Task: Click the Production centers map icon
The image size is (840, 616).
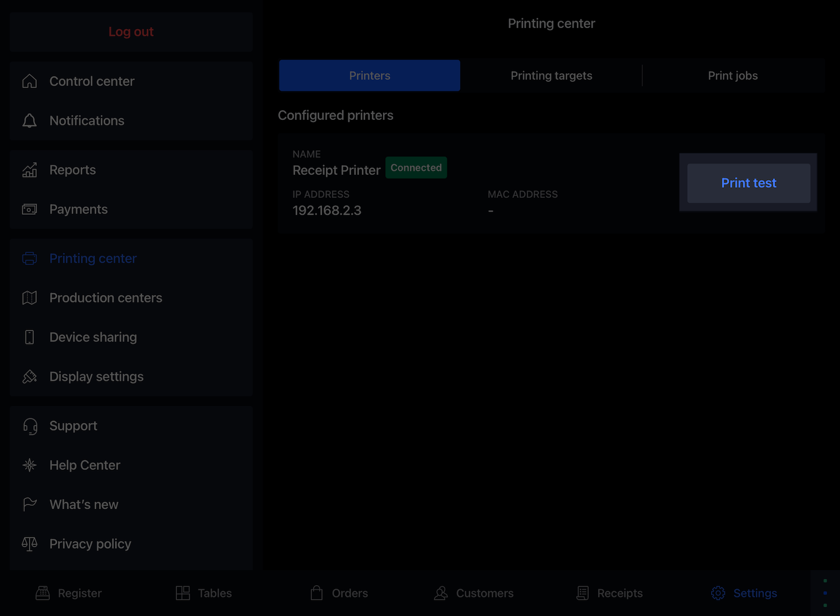Action: (30, 298)
